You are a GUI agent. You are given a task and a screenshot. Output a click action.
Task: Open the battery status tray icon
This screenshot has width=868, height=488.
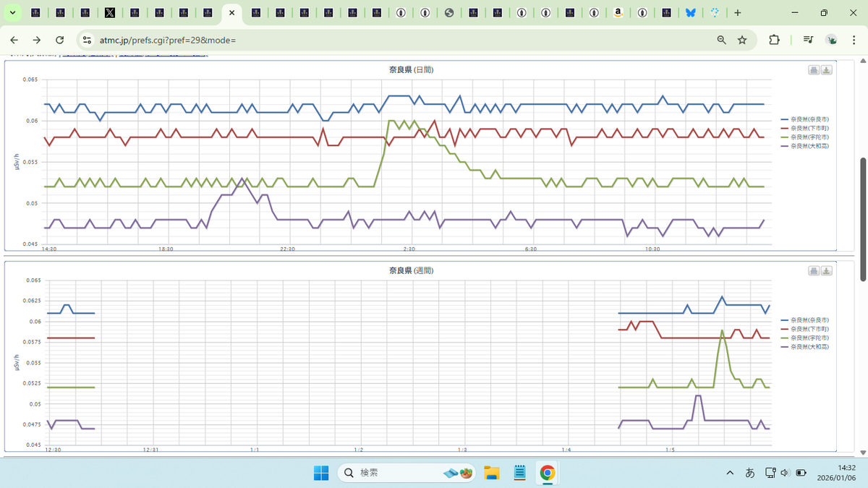click(801, 473)
